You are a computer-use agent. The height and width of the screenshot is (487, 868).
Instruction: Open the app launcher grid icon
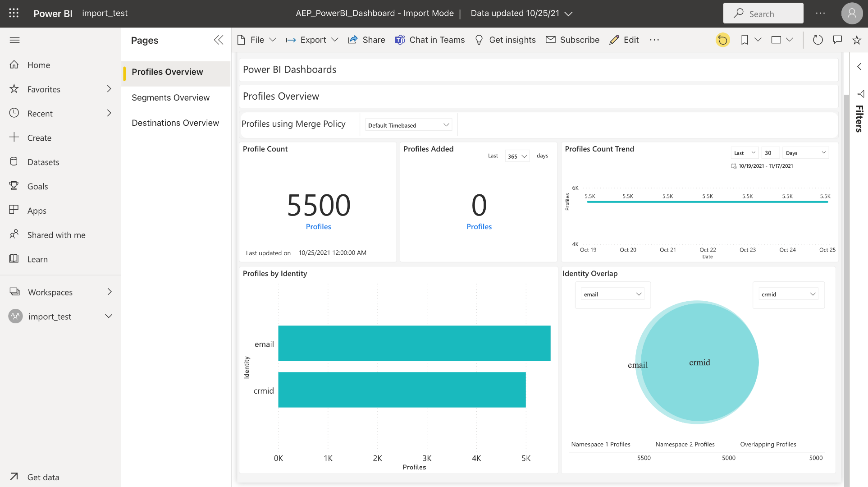click(x=14, y=13)
